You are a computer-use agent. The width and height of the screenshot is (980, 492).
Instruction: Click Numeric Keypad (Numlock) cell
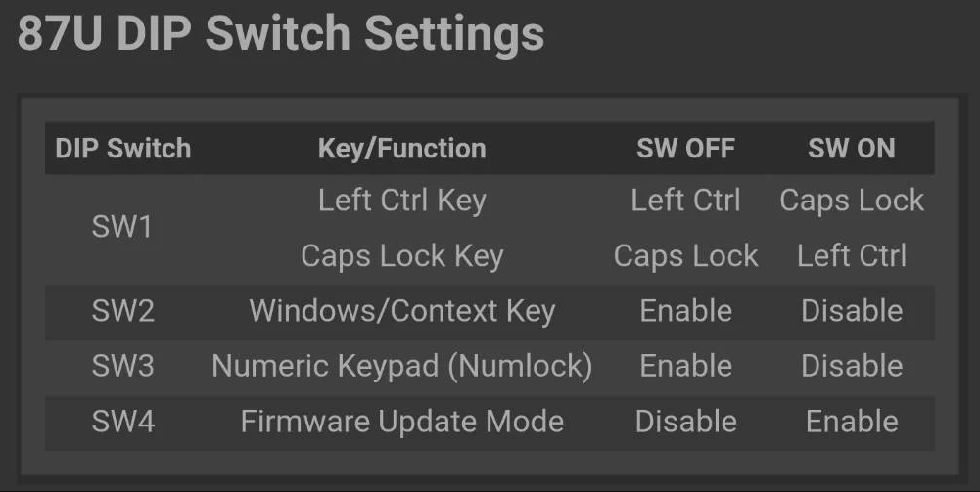[401, 367]
